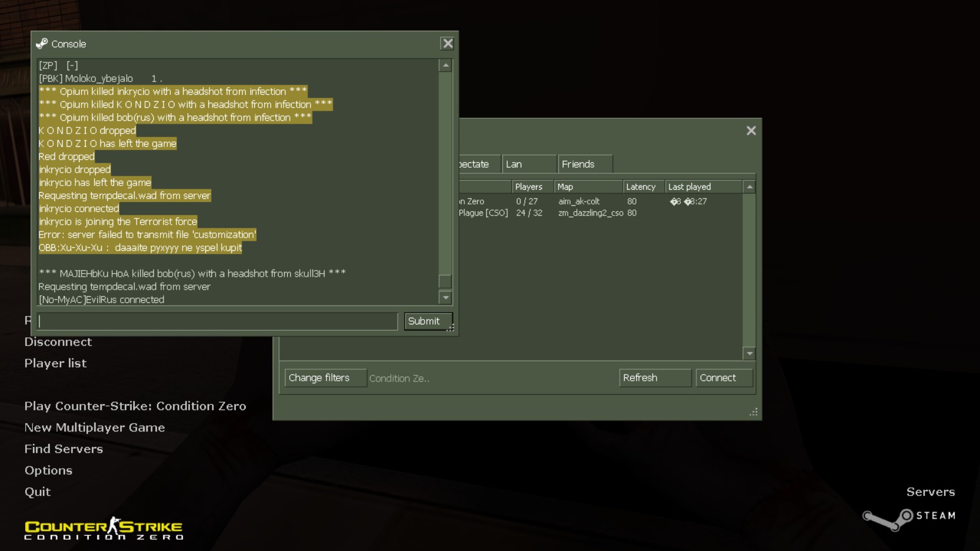This screenshot has height=551, width=980.
Task: Click the Steam logo
Action: pos(909,517)
